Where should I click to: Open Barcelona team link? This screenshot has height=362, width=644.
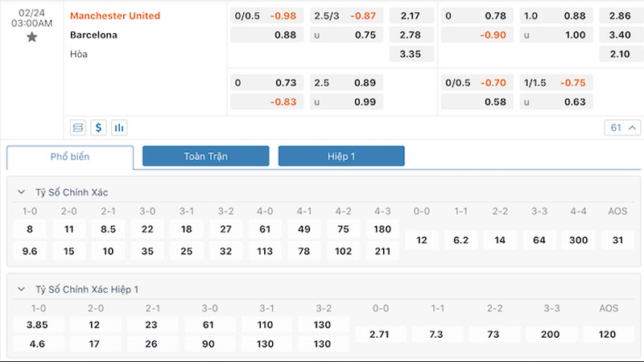point(93,35)
